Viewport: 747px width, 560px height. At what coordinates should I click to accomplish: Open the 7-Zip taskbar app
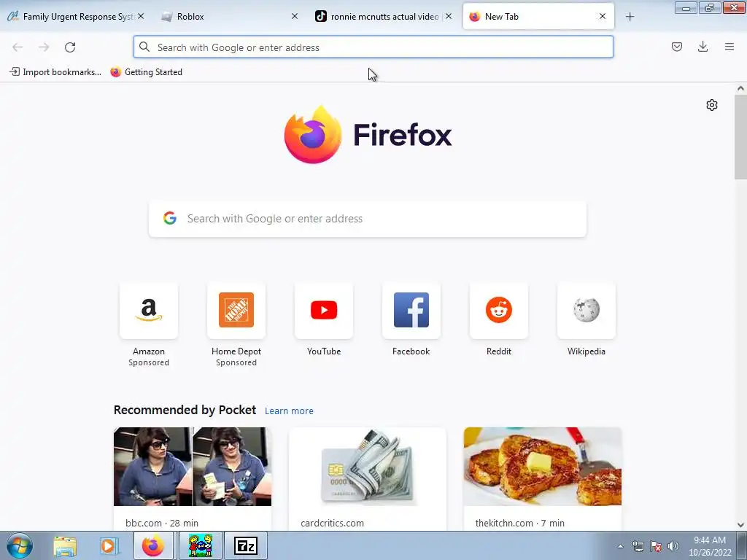click(x=246, y=546)
